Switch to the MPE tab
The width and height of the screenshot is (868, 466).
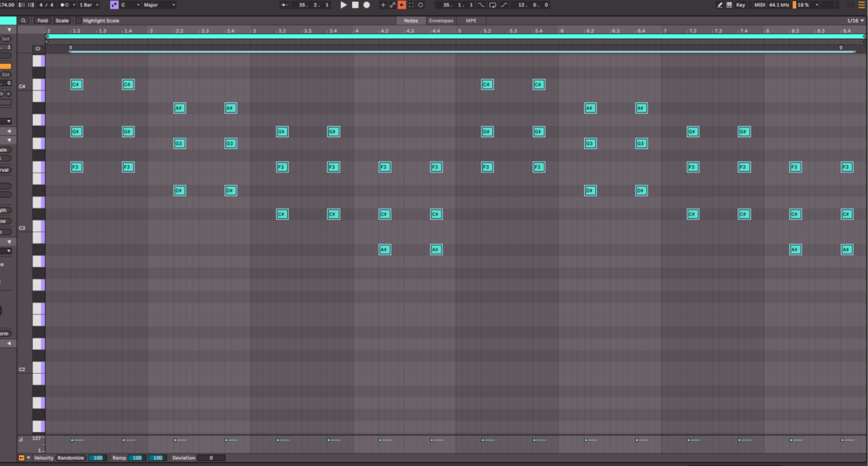coord(471,20)
